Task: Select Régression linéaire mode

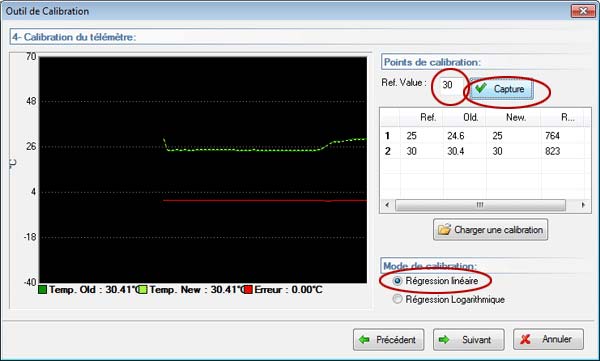Action: click(397, 281)
